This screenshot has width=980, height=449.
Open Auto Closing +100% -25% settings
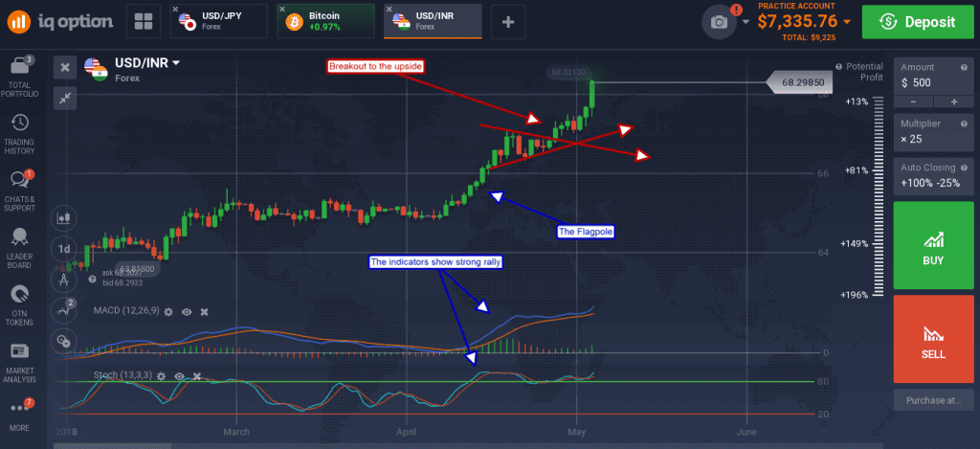pos(933,176)
